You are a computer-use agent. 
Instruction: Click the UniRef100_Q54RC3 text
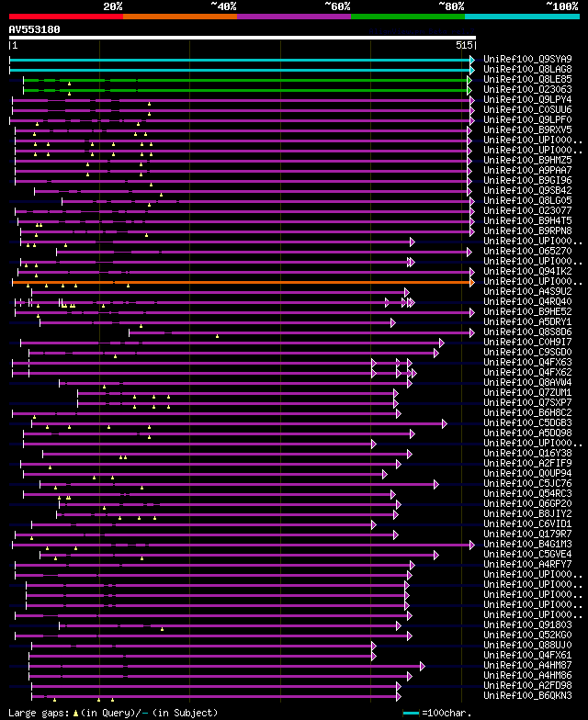[527, 494]
